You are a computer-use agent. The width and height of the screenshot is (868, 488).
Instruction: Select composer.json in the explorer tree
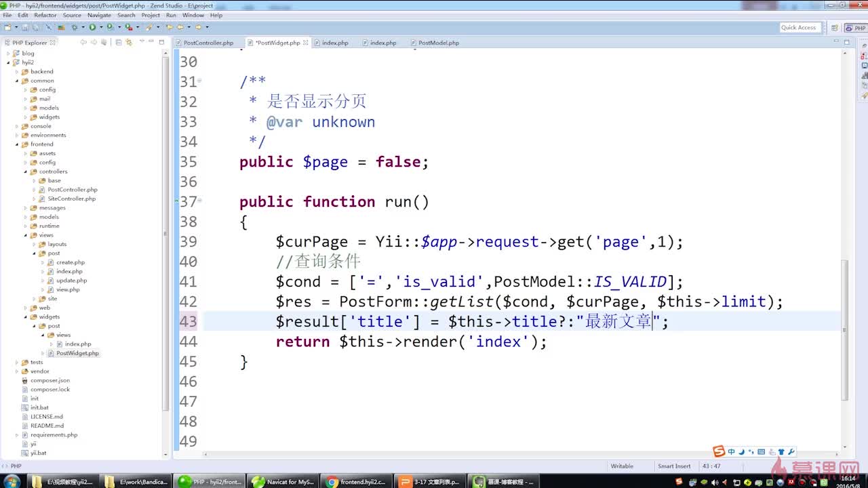point(50,380)
